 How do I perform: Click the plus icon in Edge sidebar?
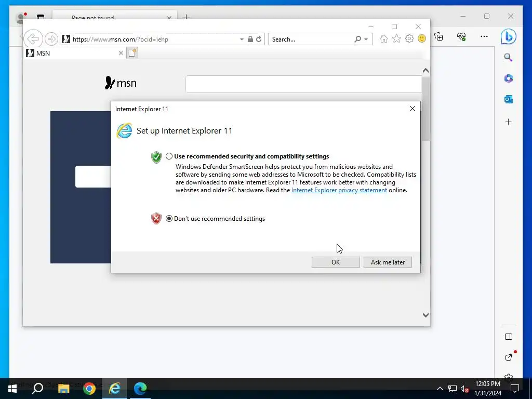point(508,122)
